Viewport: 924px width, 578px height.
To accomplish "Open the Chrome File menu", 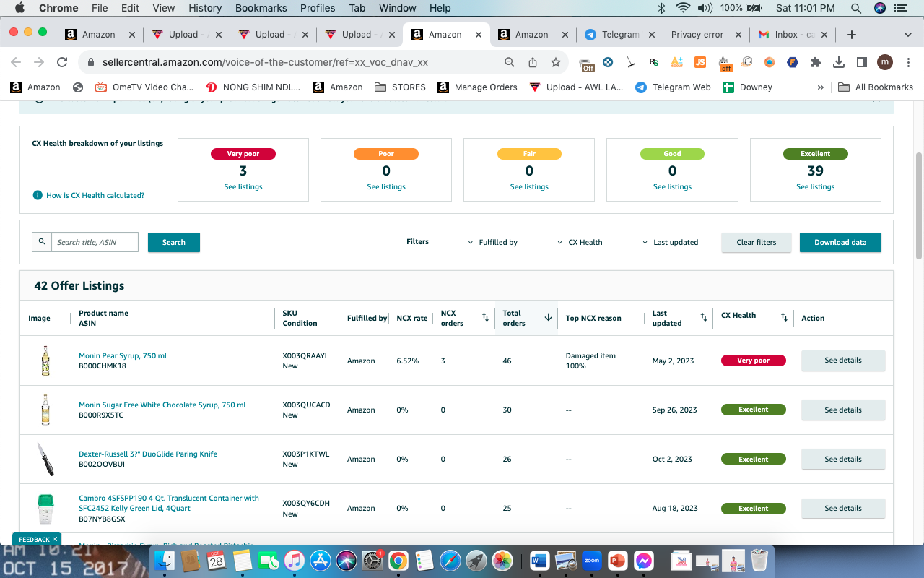I will [100, 8].
